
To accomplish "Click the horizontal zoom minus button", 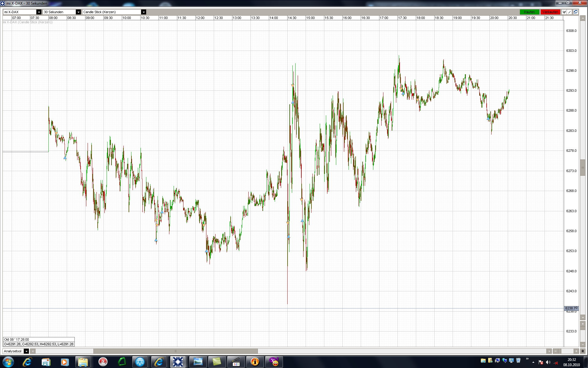I will pos(556,351).
